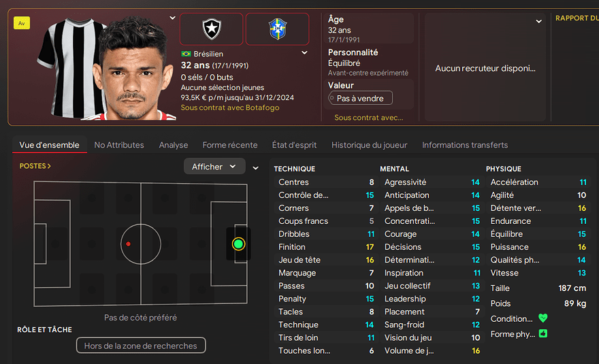Open the Historique du joueur tab
The width and height of the screenshot is (599, 364).
(x=370, y=145)
